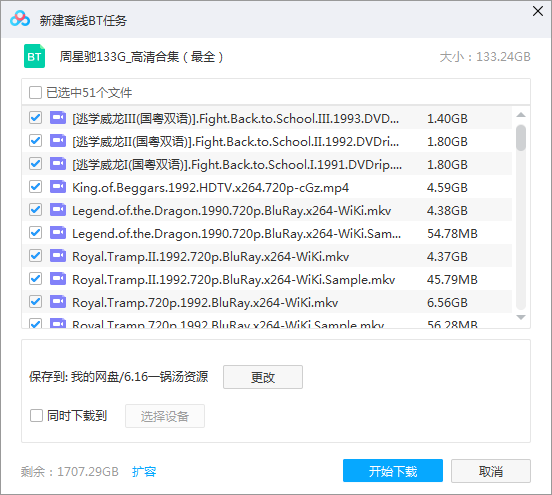This screenshot has width=552, height=495.
Task: Enable the 同时下载到 checkbox
Action: [x=36, y=415]
